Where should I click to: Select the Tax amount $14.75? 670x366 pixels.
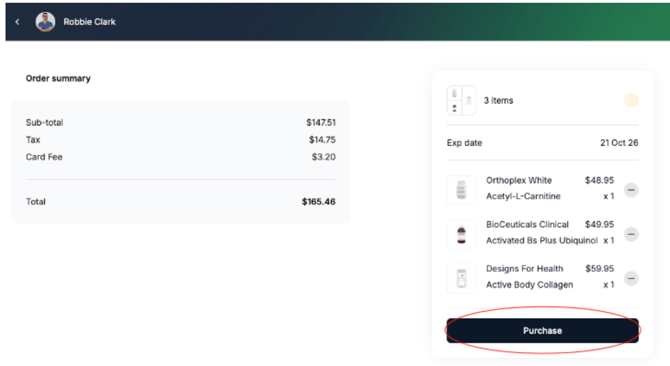[322, 140]
